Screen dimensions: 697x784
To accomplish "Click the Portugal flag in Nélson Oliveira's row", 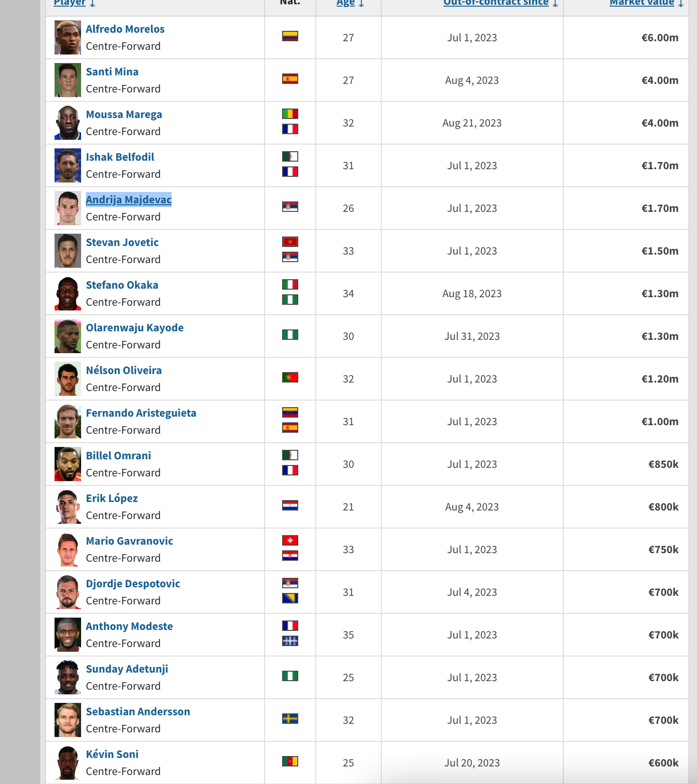I will tap(290, 377).
